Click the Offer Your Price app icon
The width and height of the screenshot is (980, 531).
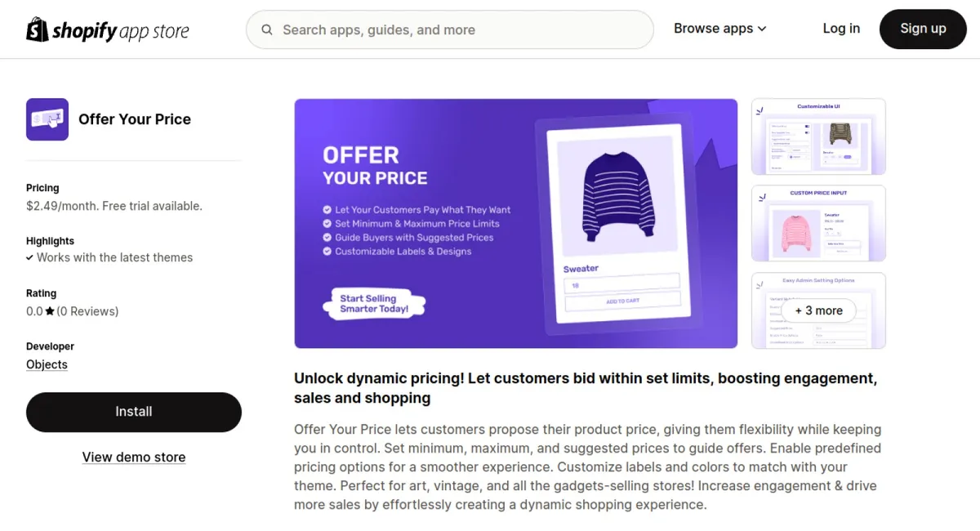47,118
